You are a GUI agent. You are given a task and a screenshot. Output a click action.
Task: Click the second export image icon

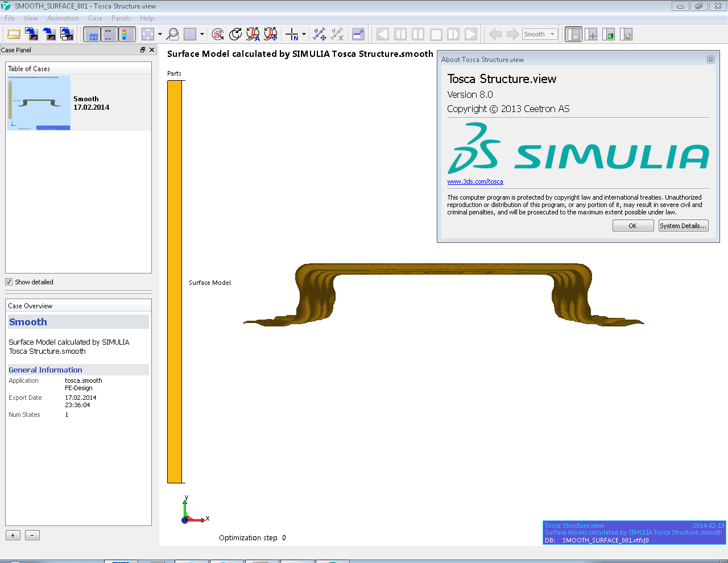[49, 34]
